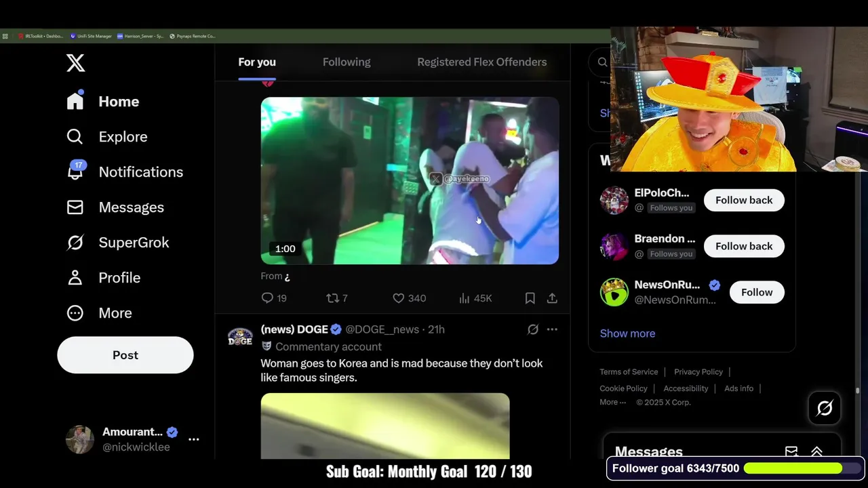868x488 pixels.
Task: Open the (news) DOGE profile avatar
Action: 240,337
